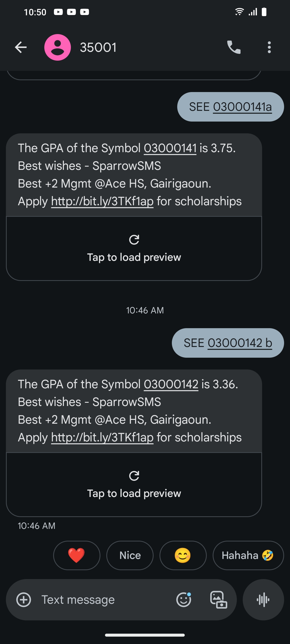Open the 35001 conversation title
The width and height of the screenshot is (290, 644).
tap(98, 47)
